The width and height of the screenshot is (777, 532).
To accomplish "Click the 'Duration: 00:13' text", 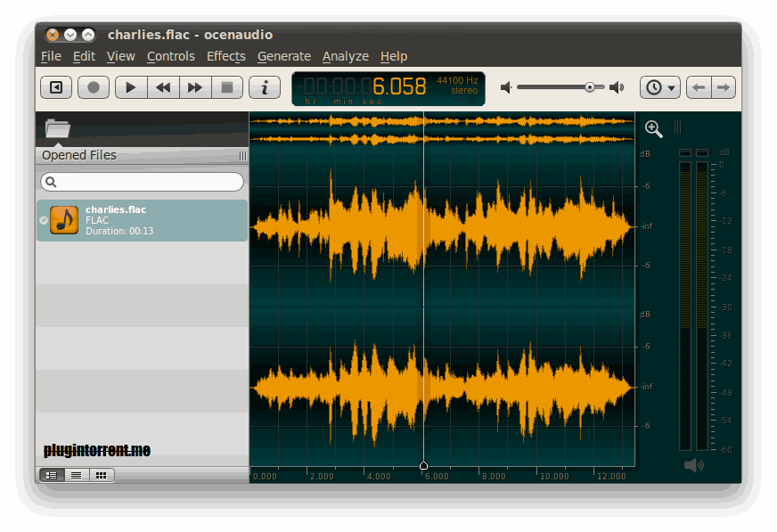I will point(119,231).
